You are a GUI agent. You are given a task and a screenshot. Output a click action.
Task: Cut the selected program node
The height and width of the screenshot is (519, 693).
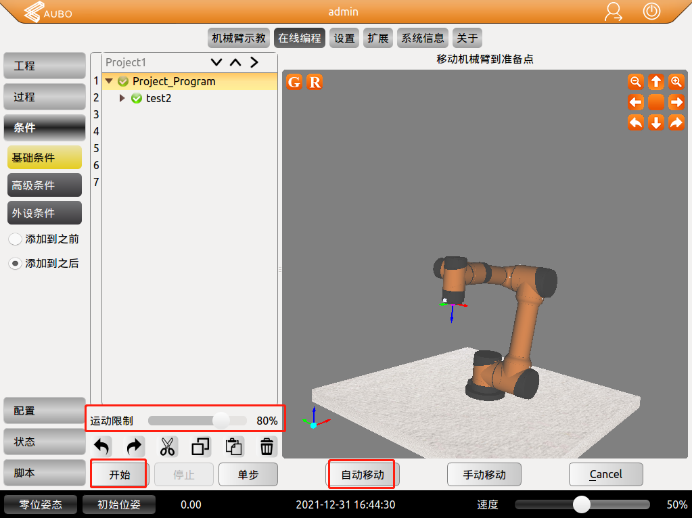pyautogui.click(x=167, y=446)
